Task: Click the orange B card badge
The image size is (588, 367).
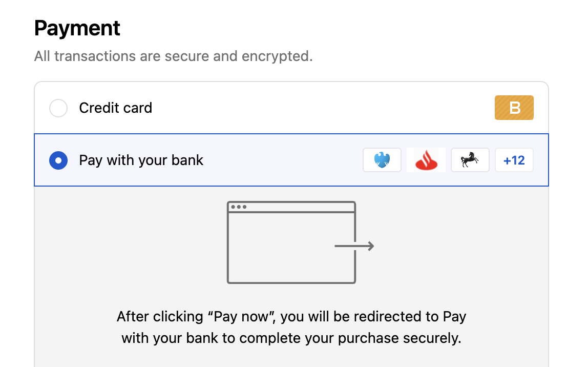Action: pos(514,108)
